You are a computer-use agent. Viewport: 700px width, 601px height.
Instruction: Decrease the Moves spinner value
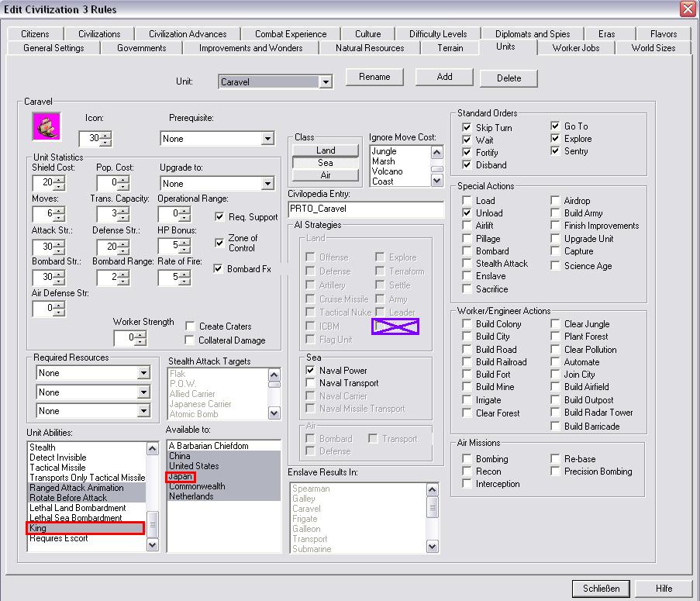tap(60, 219)
